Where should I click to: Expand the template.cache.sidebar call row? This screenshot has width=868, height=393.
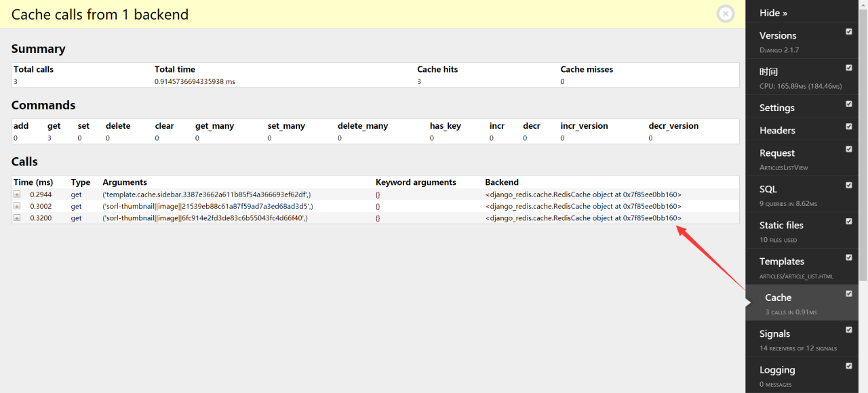coord(17,194)
